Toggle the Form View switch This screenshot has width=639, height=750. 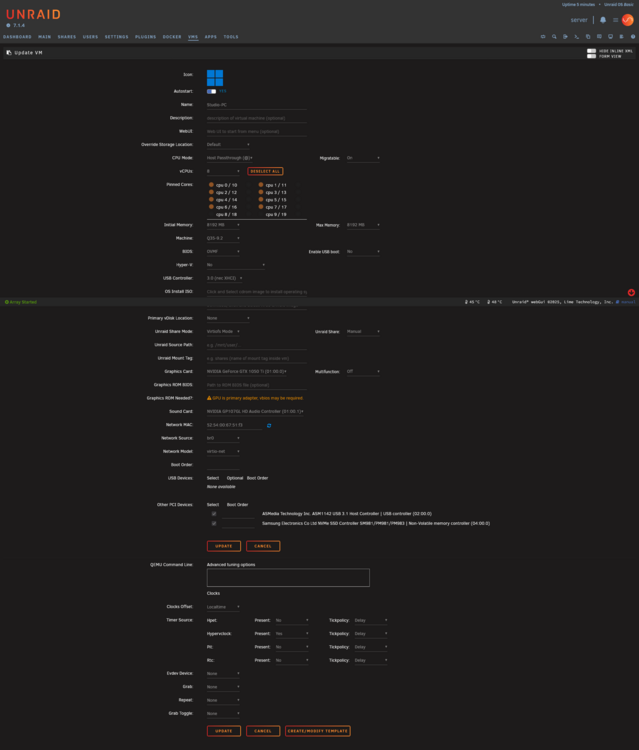click(x=591, y=56)
